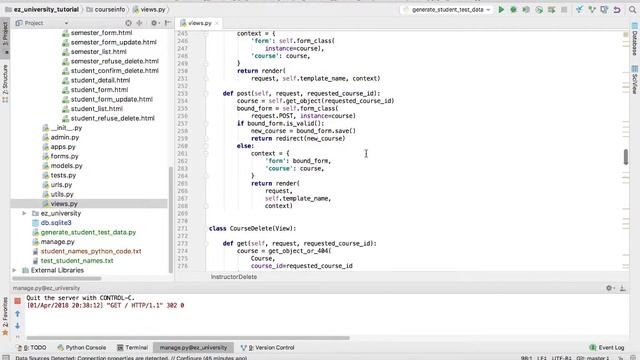Click the concurrency diagram run icon

[x=551, y=9]
